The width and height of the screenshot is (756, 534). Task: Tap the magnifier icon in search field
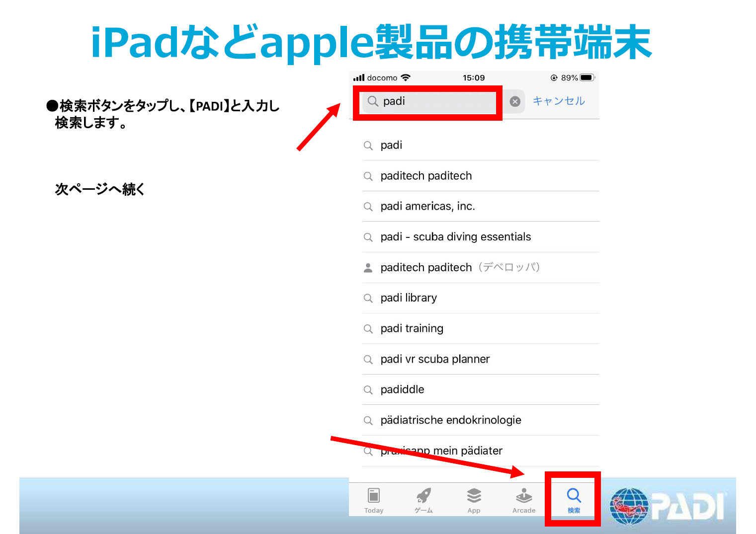(373, 101)
